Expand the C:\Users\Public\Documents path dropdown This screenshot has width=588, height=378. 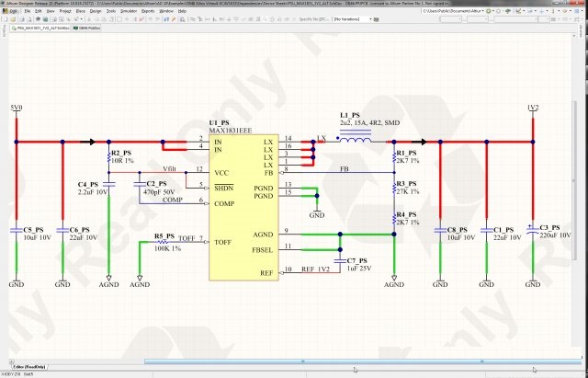482,11
